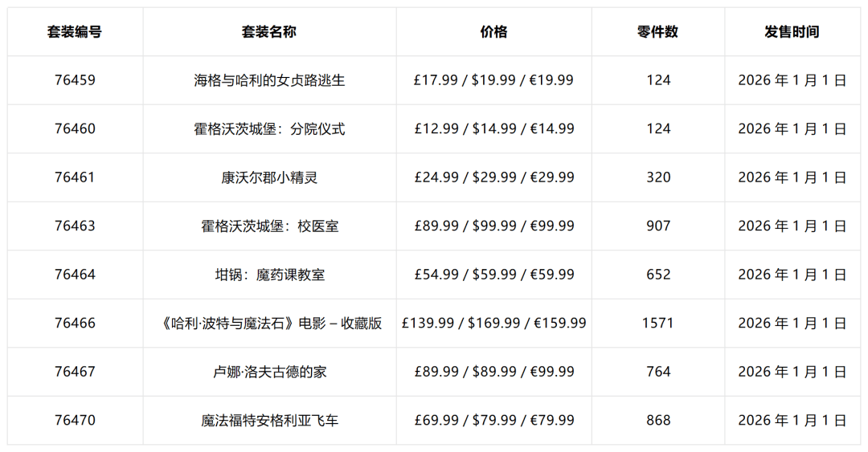868x452 pixels.
Task: Click the 价格 column header
Action: coord(493,32)
